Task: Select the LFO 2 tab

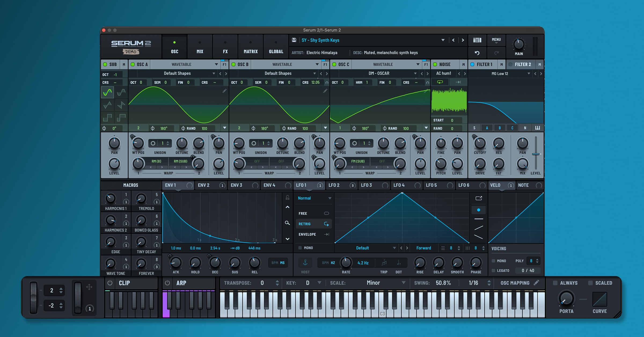Action: 342,185
